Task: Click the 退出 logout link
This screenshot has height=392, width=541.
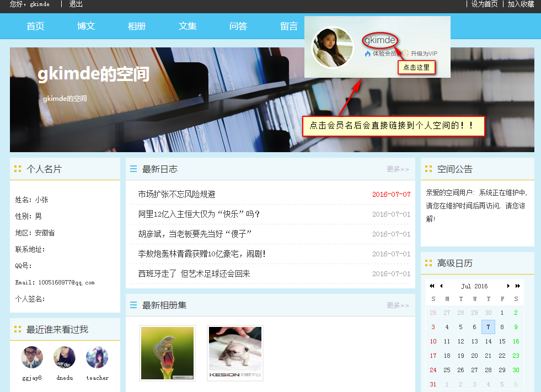Action: point(76,4)
